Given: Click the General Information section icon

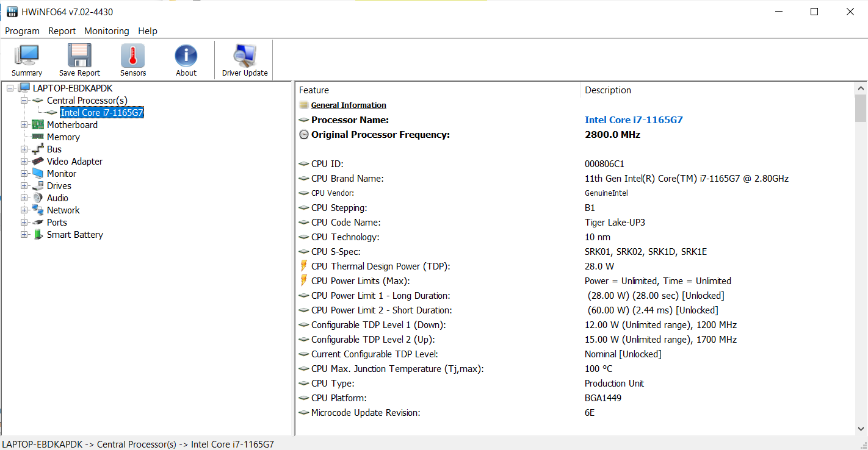Looking at the screenshot, I should (x=303, y=105).
